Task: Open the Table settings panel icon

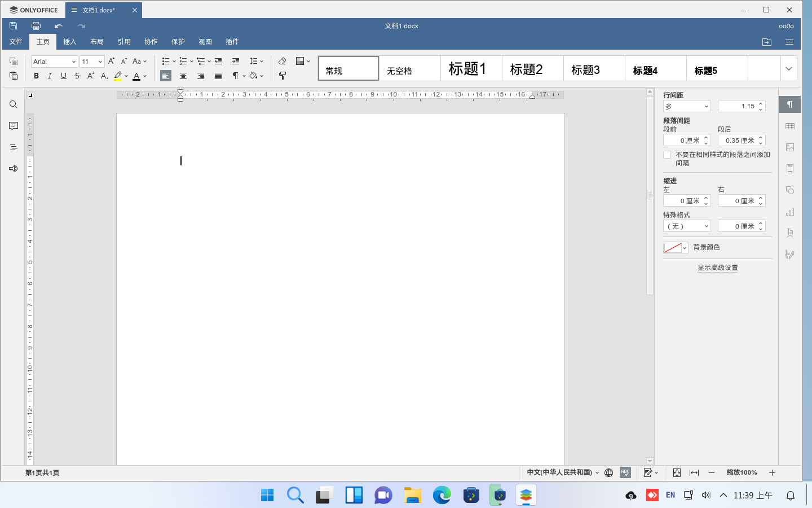Action: [789, 125]
